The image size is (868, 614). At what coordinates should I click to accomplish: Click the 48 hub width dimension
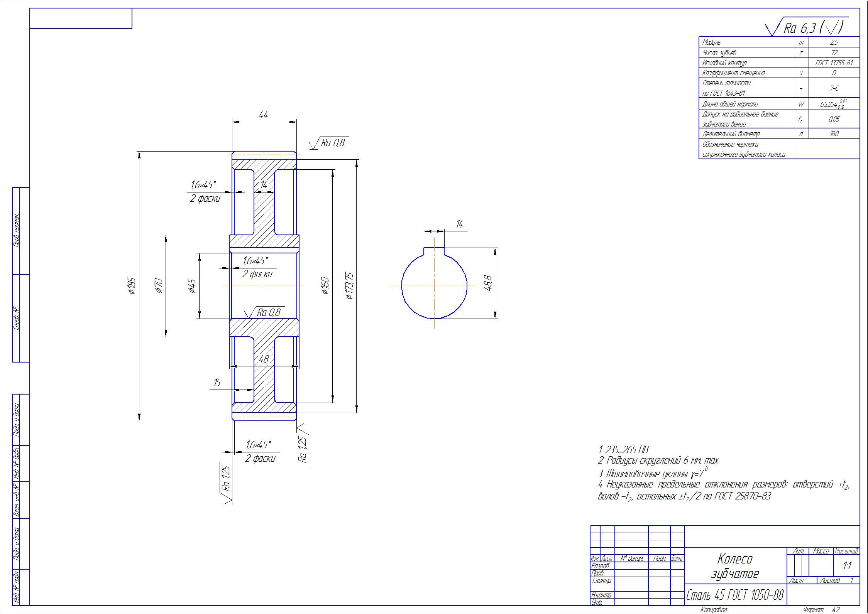tap(264, 359)
